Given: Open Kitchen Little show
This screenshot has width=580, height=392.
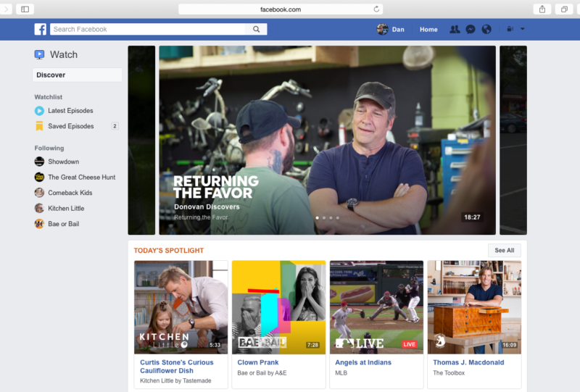Looking at the screenshot, I should click(66, 208).
